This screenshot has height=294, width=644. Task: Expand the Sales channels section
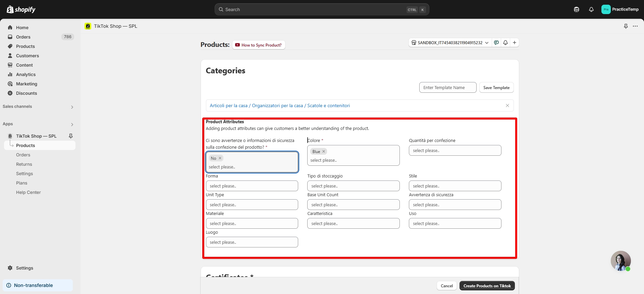[x=72, y=107]
